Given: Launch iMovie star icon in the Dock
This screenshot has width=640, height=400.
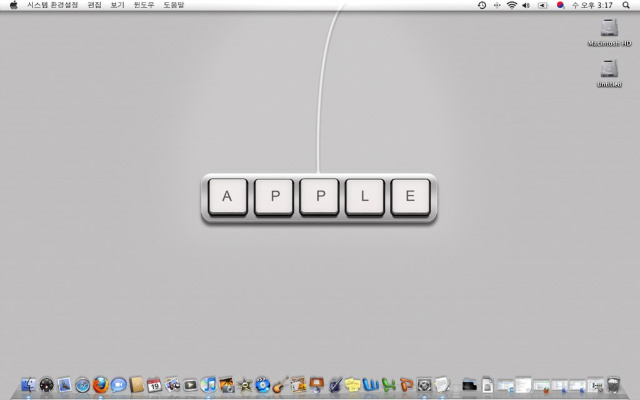Looking at the screenshot, I should click(244, 385).
